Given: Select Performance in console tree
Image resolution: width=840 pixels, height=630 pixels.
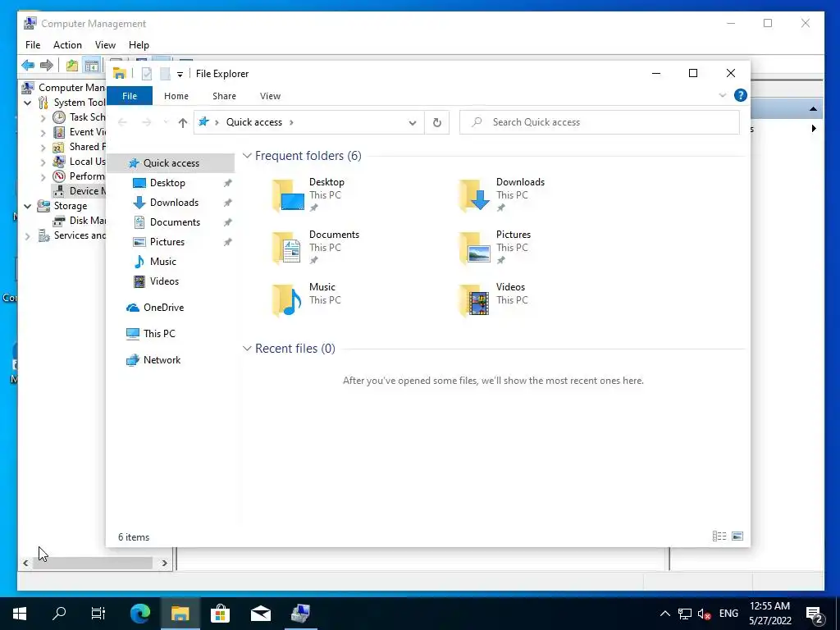Looking at the screenshot, I should pyautogui.click(x=79, y=176).
